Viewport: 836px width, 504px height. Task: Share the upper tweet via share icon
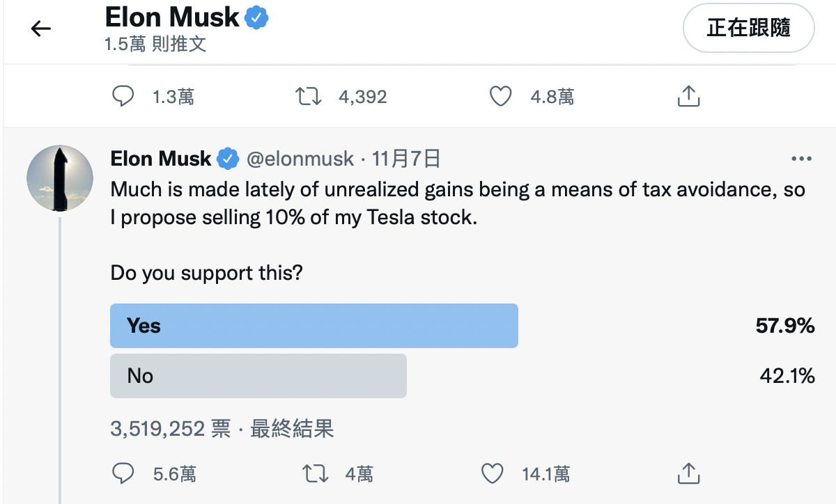click(688, 96)
